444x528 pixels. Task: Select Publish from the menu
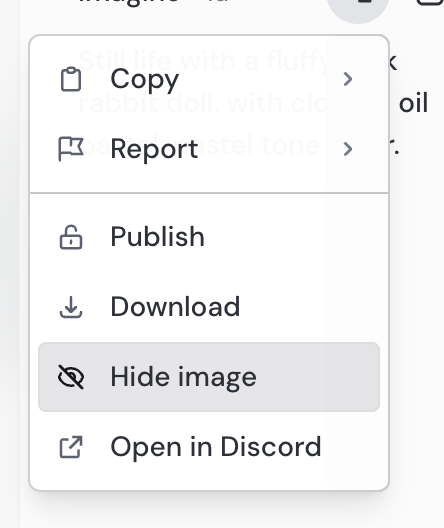click(x=209, y=237)
